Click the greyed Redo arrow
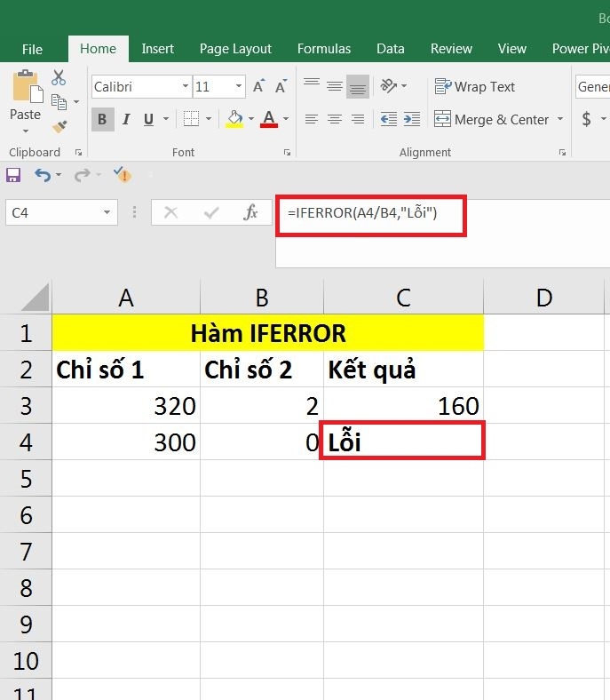Image resolution: width=610 pixels, height=700 pixels. click(x=82, y=175)
